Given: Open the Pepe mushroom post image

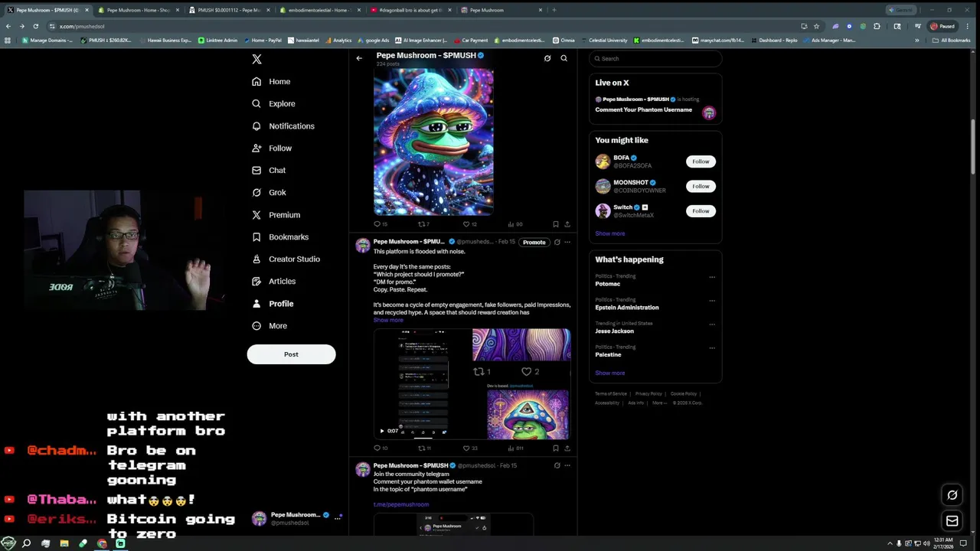Looking at the screenshot, I should [433, 142].
